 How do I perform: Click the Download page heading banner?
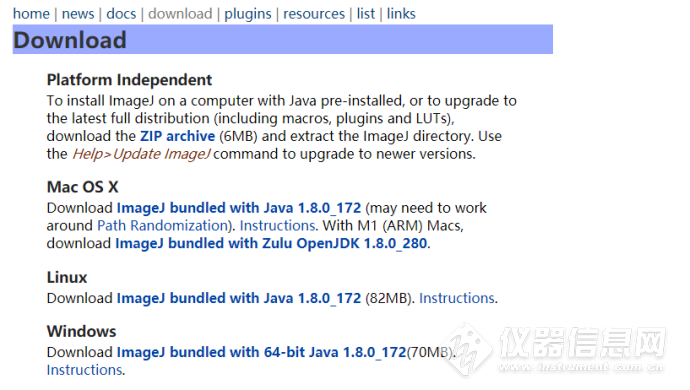click(x=283, y=40)
